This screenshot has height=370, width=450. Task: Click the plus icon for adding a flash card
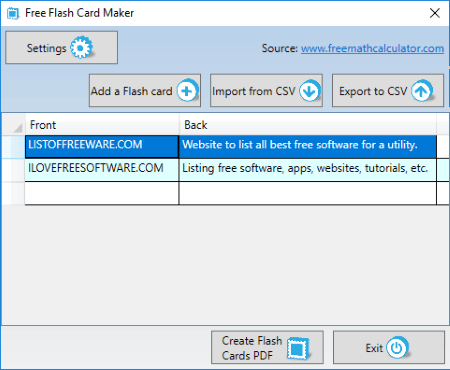point(187,90)
